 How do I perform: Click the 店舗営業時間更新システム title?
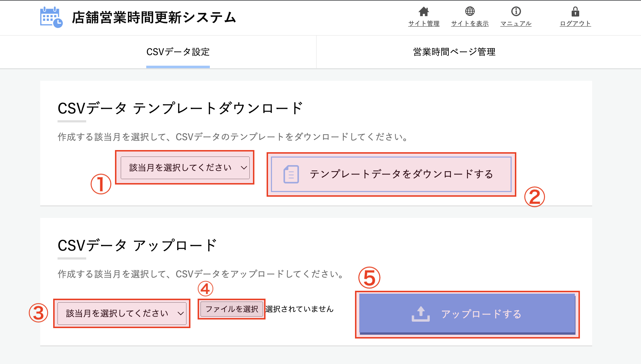click(x=154, y=17)
